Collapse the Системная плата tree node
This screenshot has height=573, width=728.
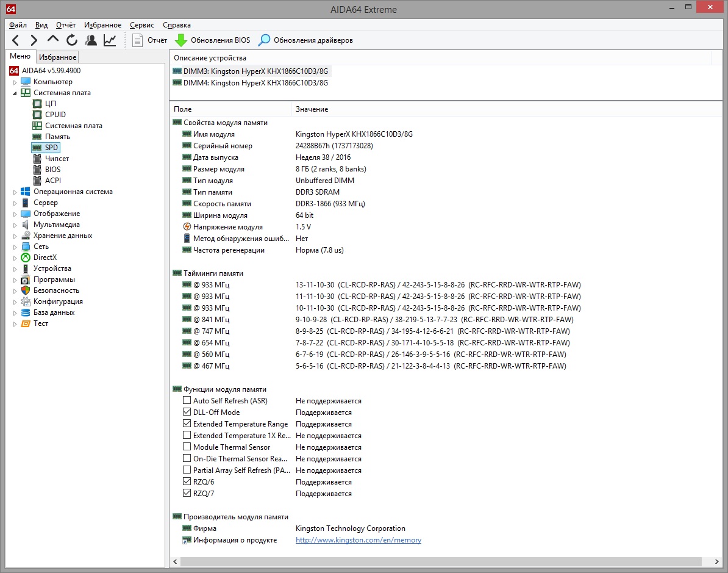pos(15,93)
